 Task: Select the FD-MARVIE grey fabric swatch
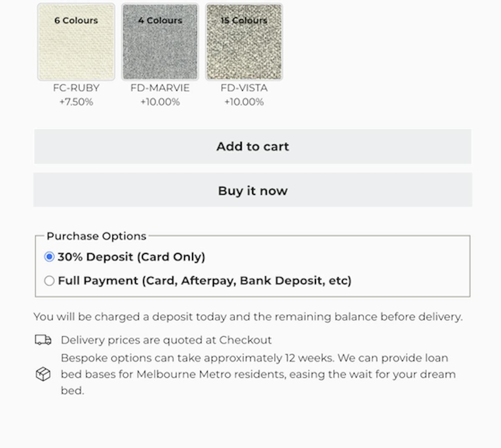160,42
